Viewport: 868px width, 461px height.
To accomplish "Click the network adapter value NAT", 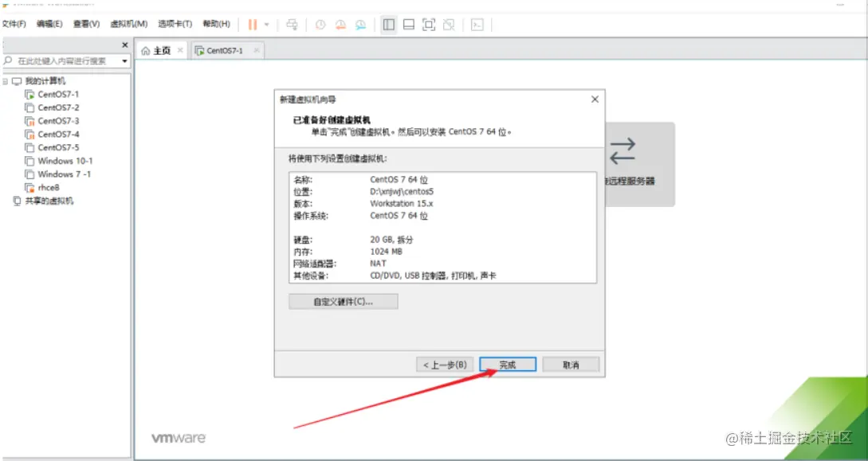I will [x=378, y=264].
